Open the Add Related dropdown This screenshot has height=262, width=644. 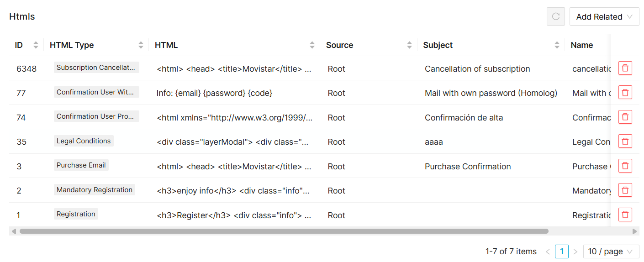click(604, 16)
